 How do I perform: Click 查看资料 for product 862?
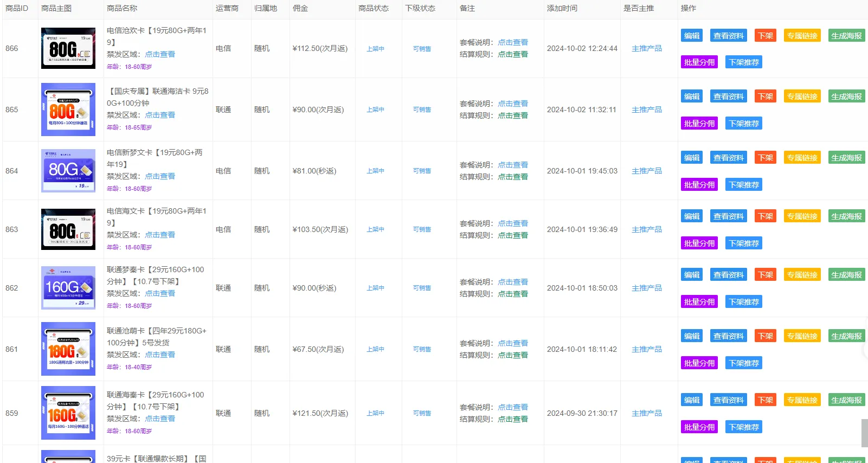click(729, 275)
